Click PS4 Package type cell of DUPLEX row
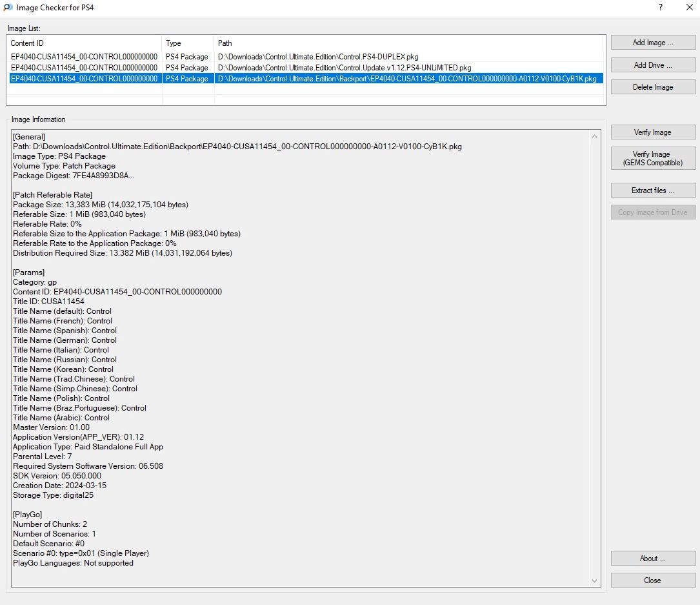This screenshot has width=700, height=605. click(x=187, y=57)
